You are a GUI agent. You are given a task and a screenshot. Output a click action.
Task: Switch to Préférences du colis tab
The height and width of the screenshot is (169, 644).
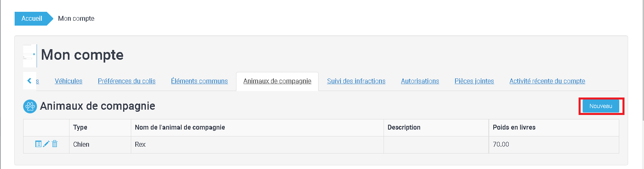126,81
